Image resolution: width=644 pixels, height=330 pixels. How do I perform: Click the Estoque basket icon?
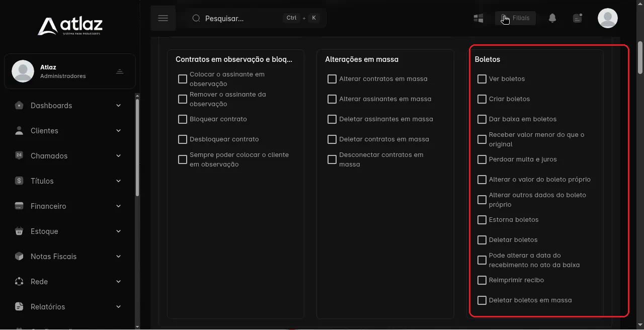tap(19, 231)
